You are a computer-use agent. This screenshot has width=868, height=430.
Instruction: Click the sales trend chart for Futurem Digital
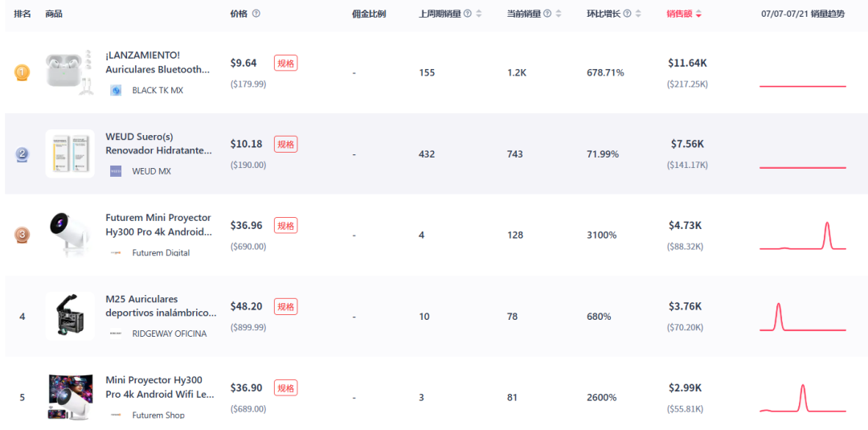[802, 236]
